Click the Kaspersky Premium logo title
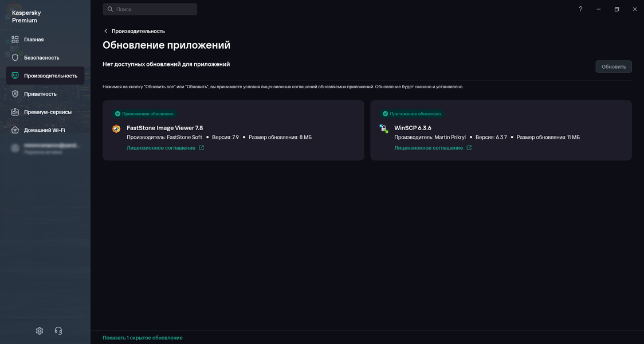 click(26, 17)
